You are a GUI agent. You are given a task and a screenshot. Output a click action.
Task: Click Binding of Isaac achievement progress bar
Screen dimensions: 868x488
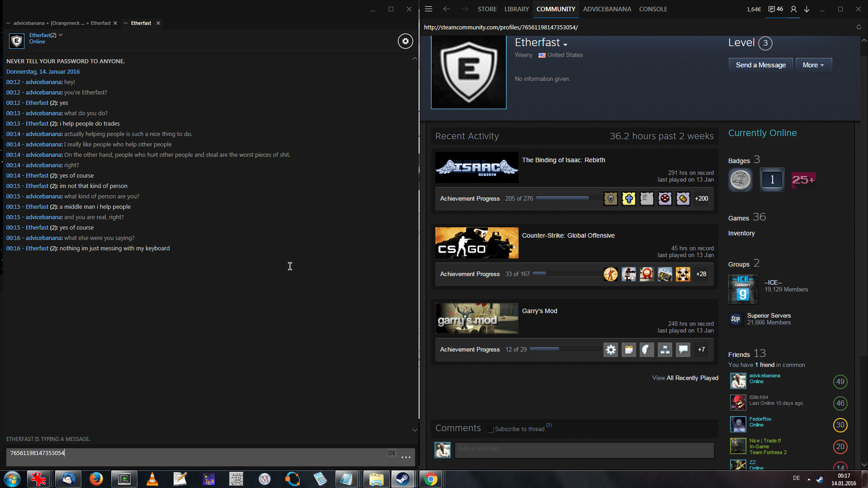point(562,198)
